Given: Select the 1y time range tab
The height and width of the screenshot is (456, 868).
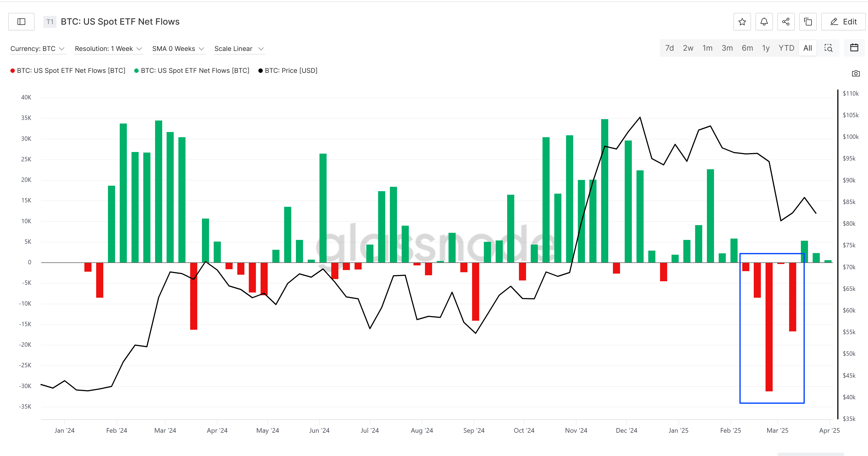Looking at the screenshot, I should 766,48.
